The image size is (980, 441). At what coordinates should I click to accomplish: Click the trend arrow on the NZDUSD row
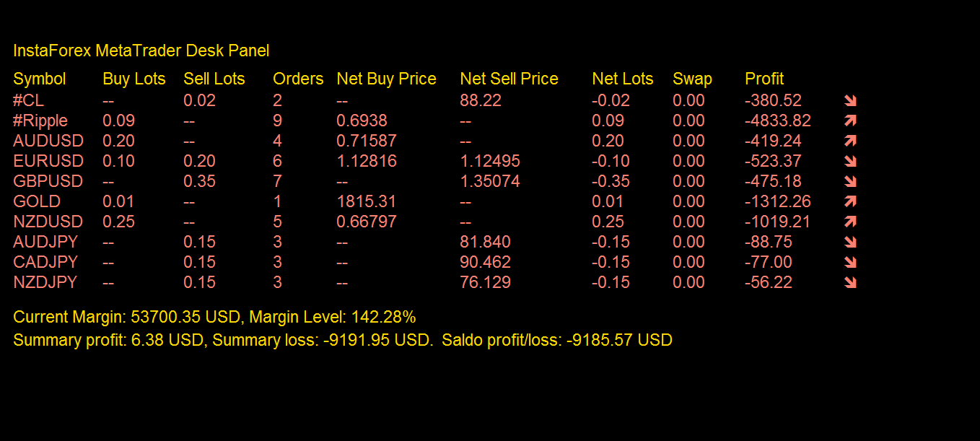click(x=849, y=222)
